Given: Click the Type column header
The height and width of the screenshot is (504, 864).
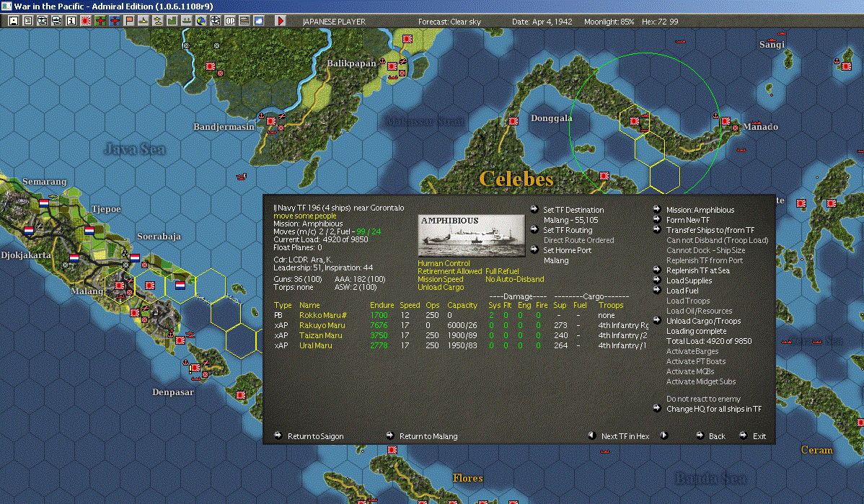Looking at the screenshot, I should pos(283,305).
